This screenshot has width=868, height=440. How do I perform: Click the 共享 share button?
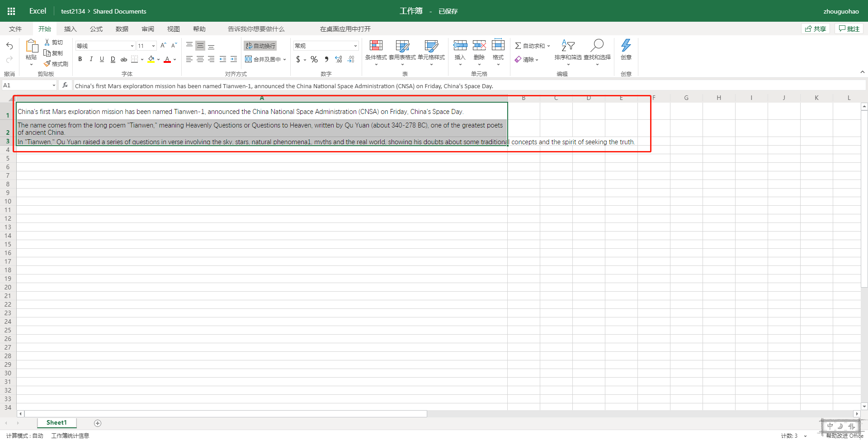coord(815,28)
